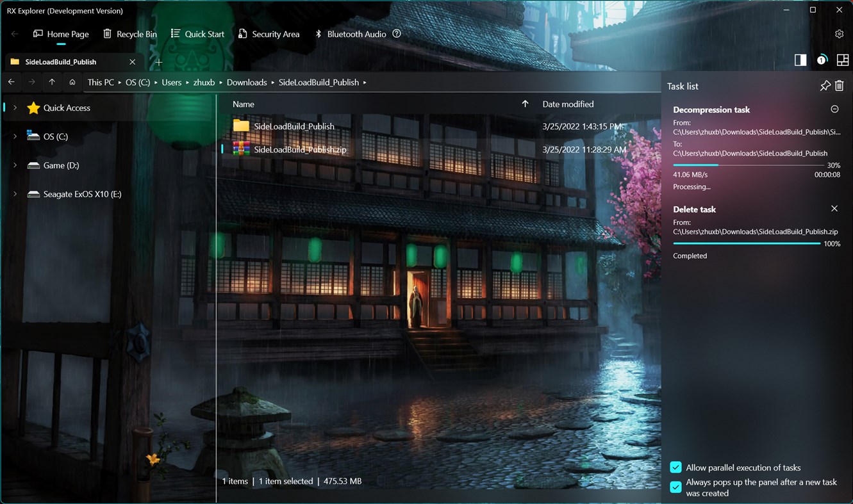Image resolution: width=853 pixels, height=504 pixels.
Task: Select the SideLoadBuild_Publish folder row
Action: click(439, 126)
